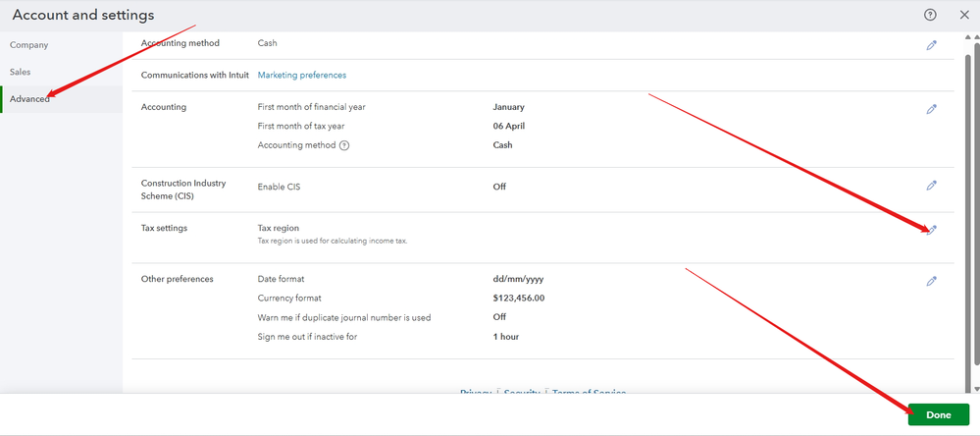Close the Account and settings window
The image size is (980, 436).
965,15
